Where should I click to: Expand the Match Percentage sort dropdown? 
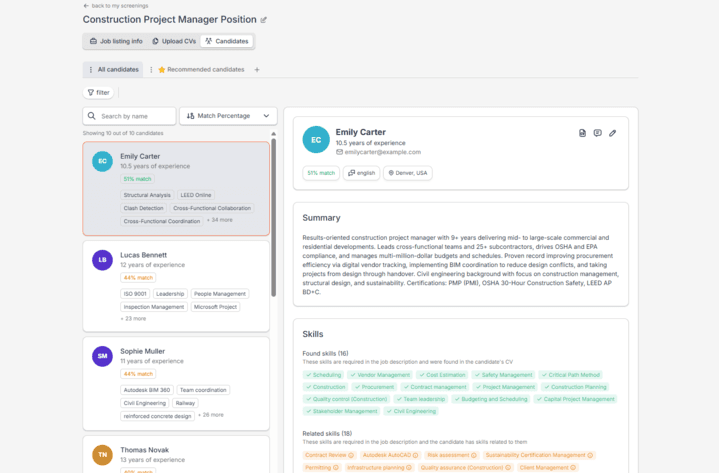point(228,116)
